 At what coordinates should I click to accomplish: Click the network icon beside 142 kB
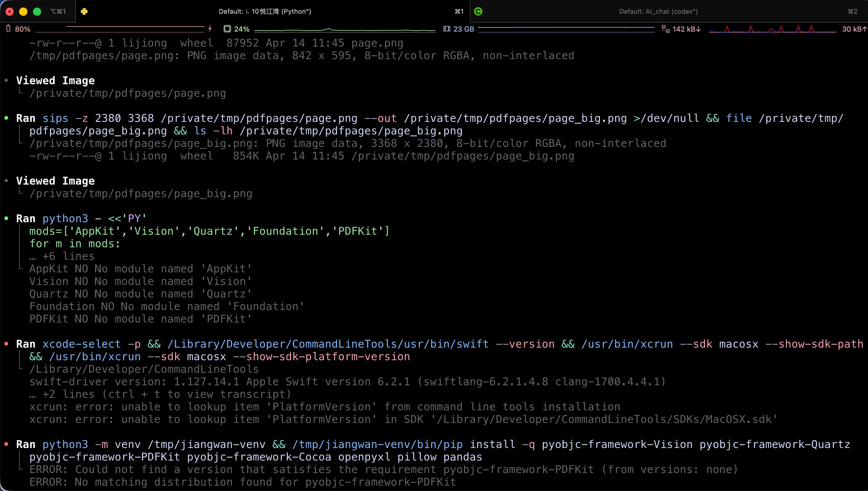coord(665,29)
